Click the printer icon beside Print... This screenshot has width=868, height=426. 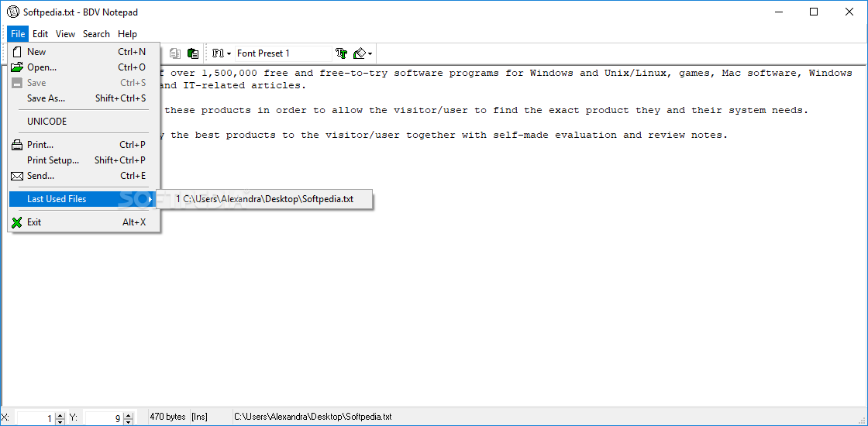(x=17, y=145)
